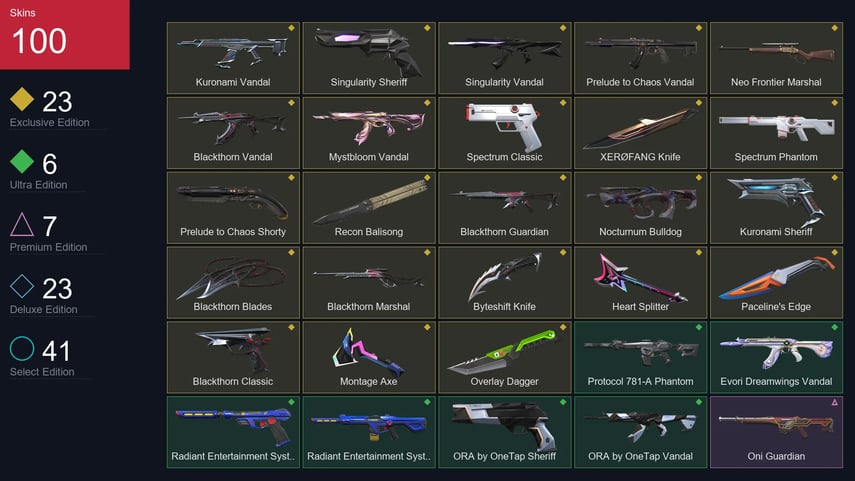Click the teal Select Edition circle icon
Viewport: 855px width, 481px height.
[x=22, y=348]
